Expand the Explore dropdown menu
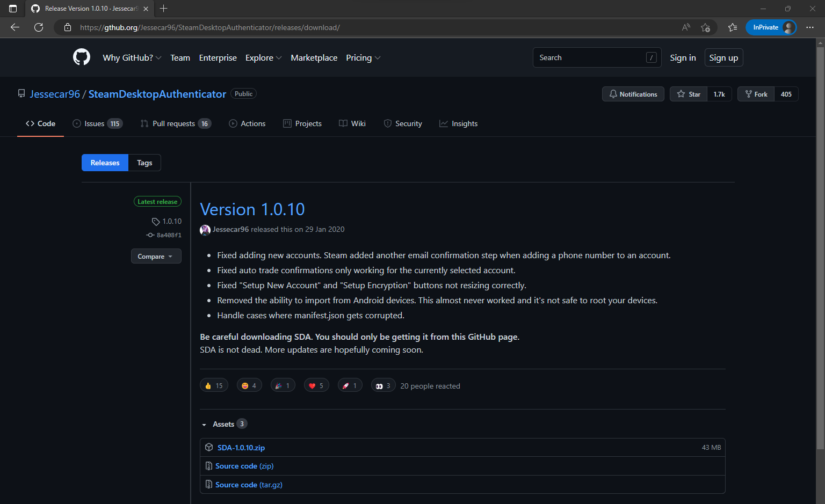 [x=263, y=57]
